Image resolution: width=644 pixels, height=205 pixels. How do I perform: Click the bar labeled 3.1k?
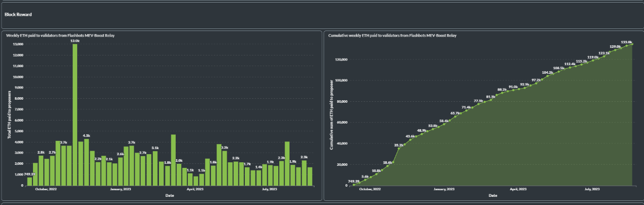click(155, 168)
